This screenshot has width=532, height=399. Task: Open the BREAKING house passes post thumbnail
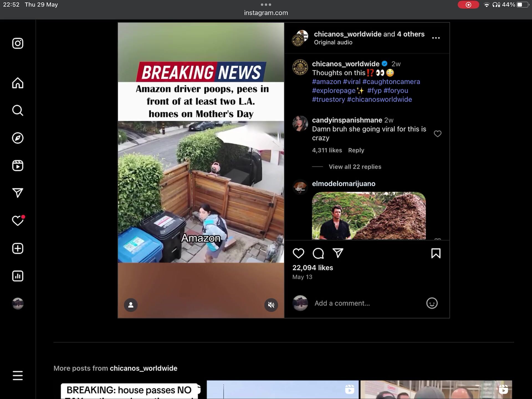[129, 390]
